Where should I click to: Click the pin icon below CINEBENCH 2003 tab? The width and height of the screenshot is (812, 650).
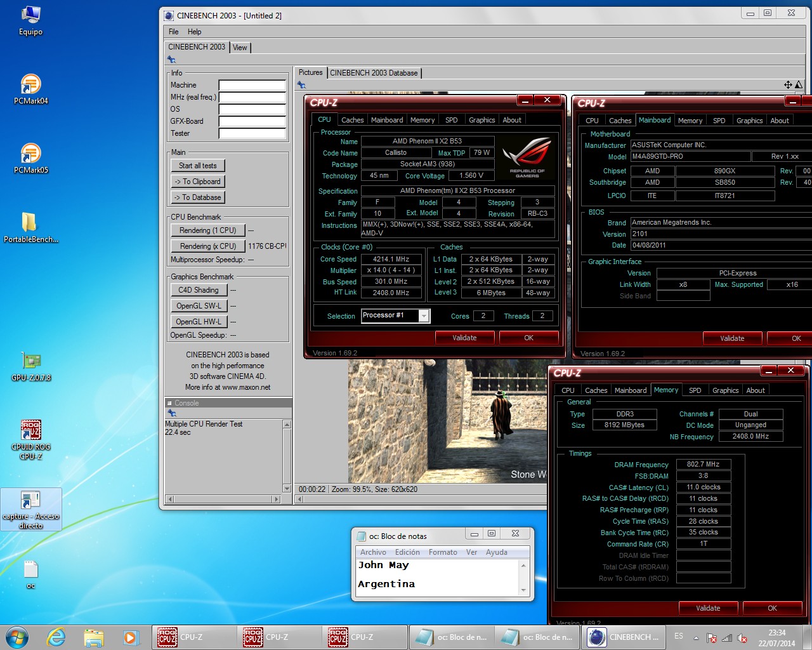[171, 60]
